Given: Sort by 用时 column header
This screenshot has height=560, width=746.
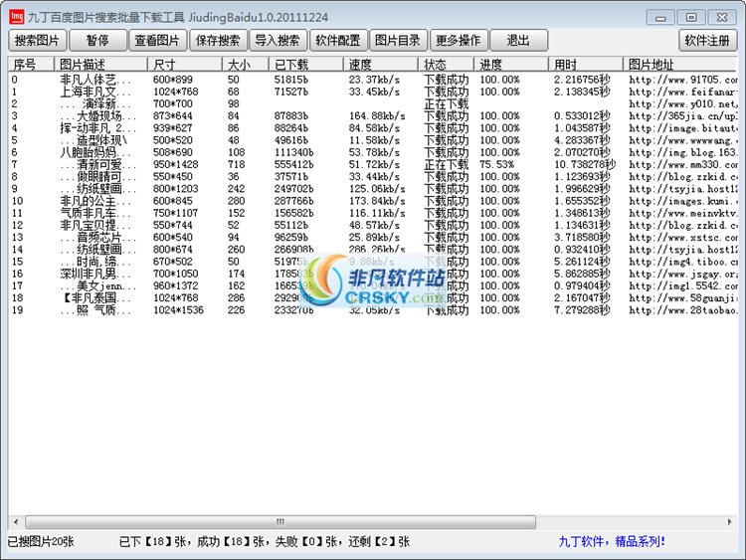Looking at the screenshot, I should (x=586, y=64).
